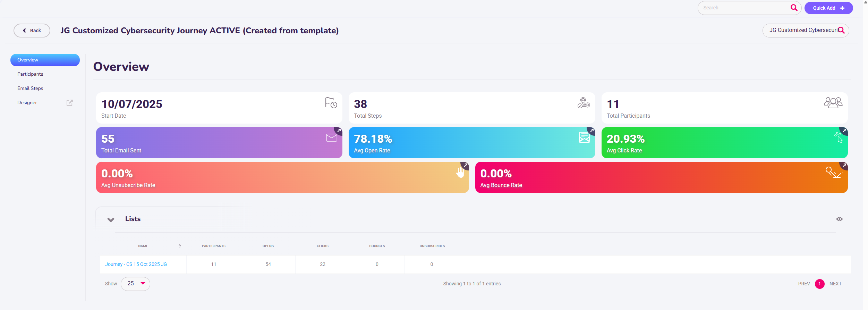Open Journey - CS 15 Oct 2025 JG link

pos(136,264)
